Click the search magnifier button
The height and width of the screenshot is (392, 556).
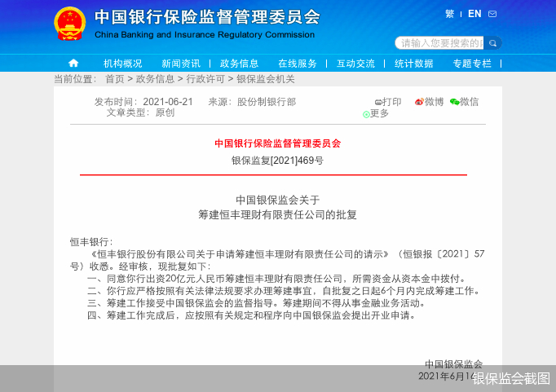(492, 43)
